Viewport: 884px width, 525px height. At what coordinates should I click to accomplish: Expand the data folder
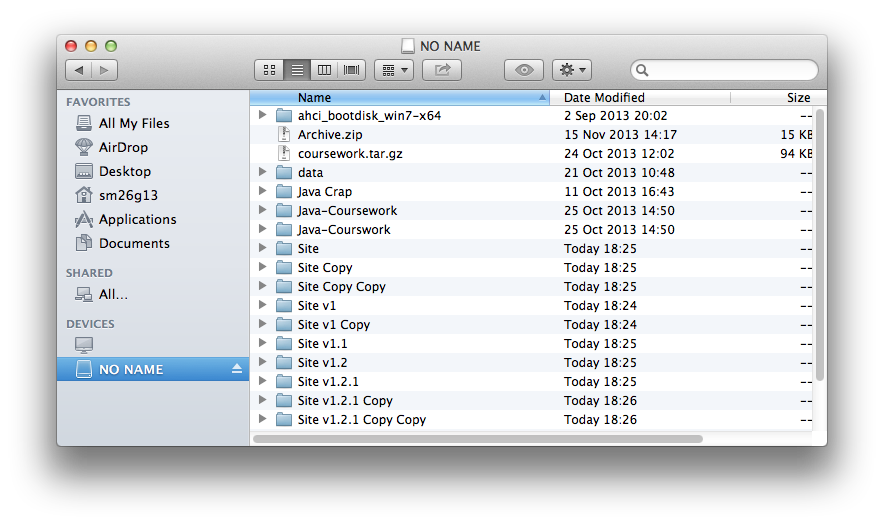tap(262, 172)
